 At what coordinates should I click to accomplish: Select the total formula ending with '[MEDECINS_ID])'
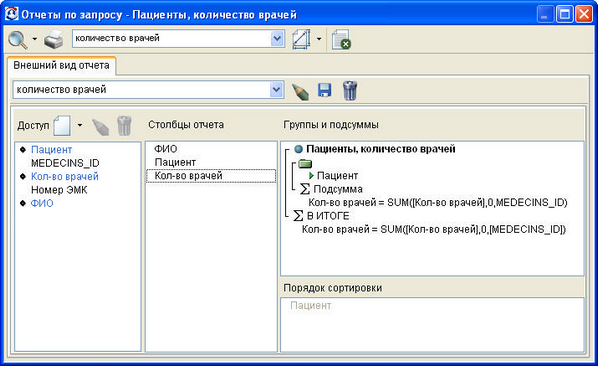(x=434, y=229)
